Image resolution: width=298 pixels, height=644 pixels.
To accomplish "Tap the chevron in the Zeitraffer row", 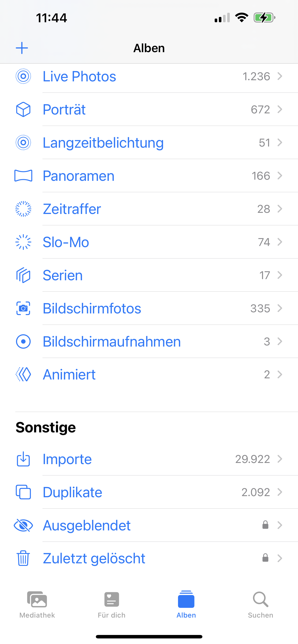I will pyautogui.click(x=280, y=209).
